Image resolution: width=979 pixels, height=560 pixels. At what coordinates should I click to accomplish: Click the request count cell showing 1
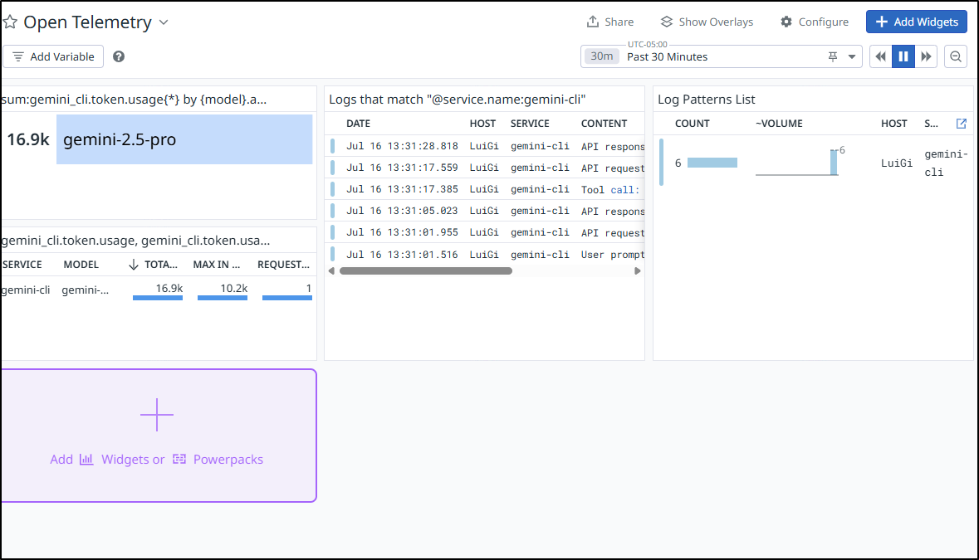click(x=308, y=288)
